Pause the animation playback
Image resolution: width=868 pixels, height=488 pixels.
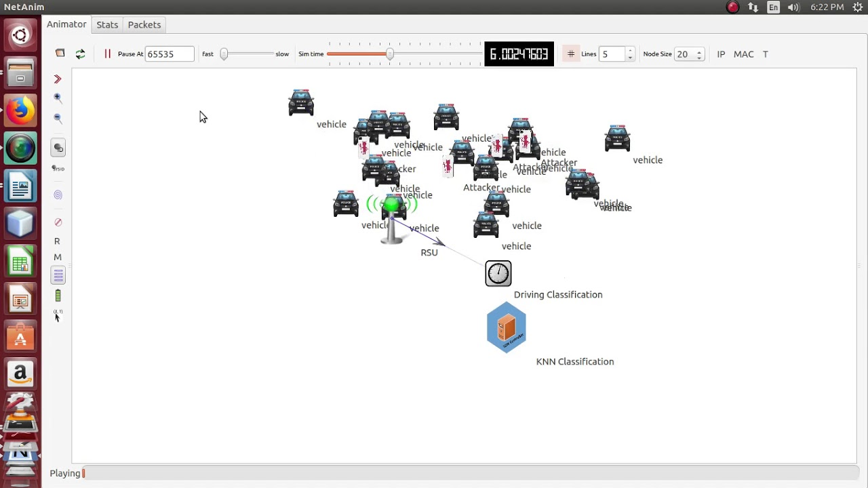107,54
